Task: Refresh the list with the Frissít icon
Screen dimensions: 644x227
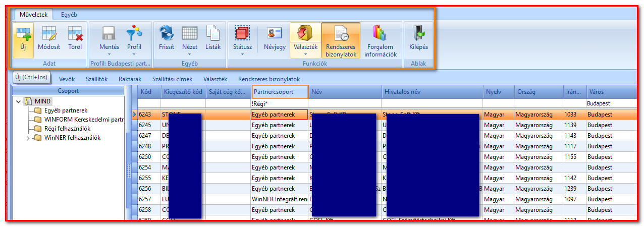Action: [167, 34]
